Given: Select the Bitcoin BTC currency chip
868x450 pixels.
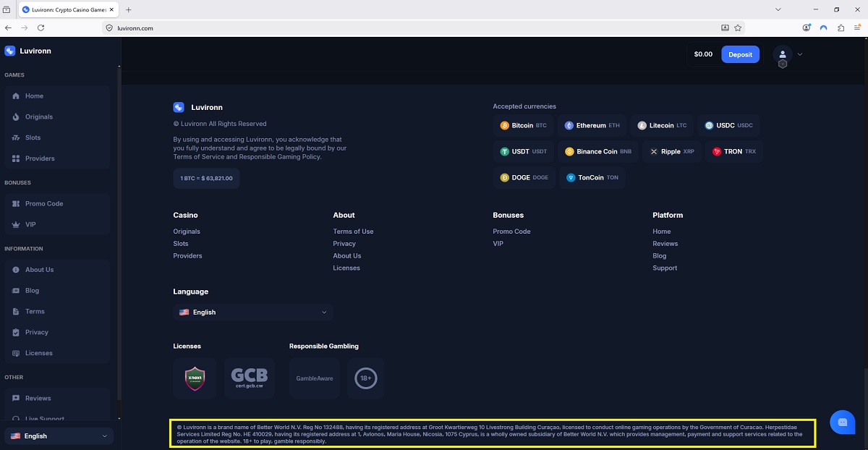Looking at the screenshot, I should [524, 126].
